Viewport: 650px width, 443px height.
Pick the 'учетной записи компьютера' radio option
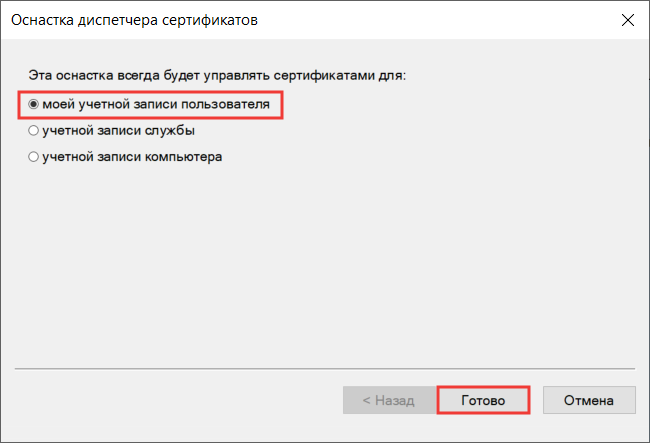125,157
